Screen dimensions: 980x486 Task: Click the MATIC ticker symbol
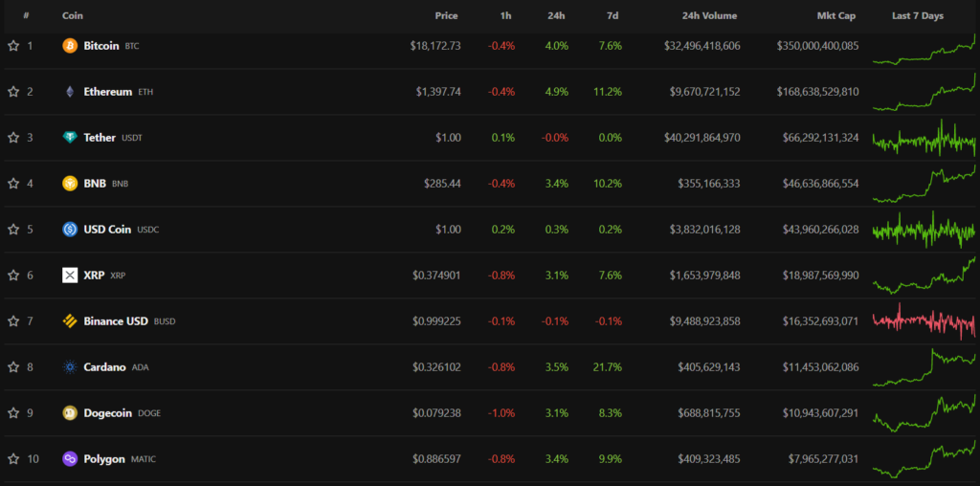[x=144, y=460]
